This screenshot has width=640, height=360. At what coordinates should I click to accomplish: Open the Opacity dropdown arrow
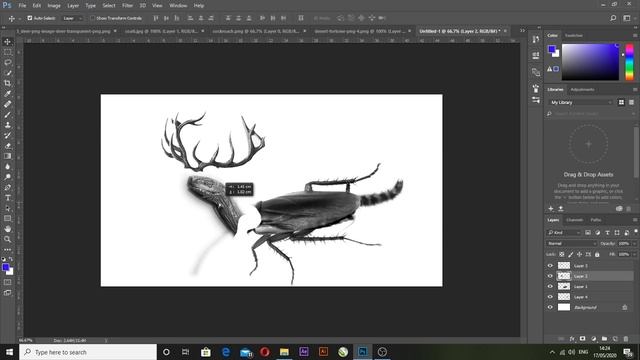(x=634, y=244)
